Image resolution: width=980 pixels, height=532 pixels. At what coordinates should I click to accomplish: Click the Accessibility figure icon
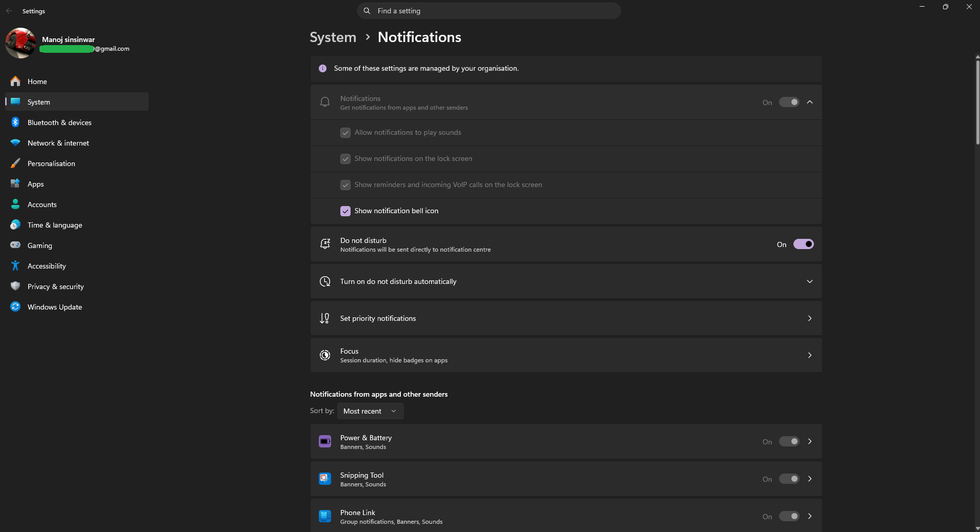point(15,266)
